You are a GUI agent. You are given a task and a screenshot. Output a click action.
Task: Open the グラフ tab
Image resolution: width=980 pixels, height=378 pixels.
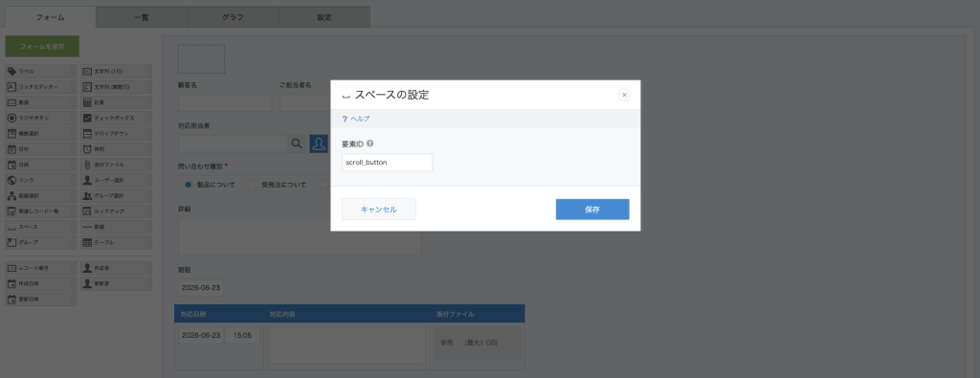tap(234, 17)
